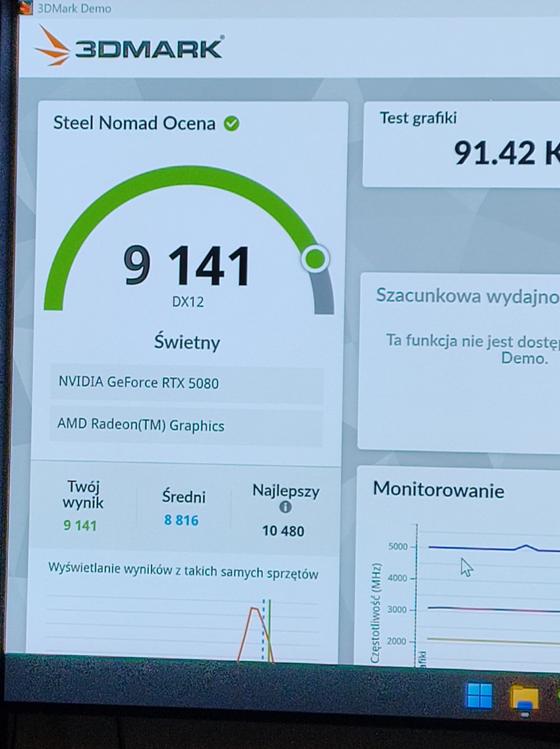Select the NVIDIA GeForce RTX 5080 row
560x749 pixels.
click(187, 383)
